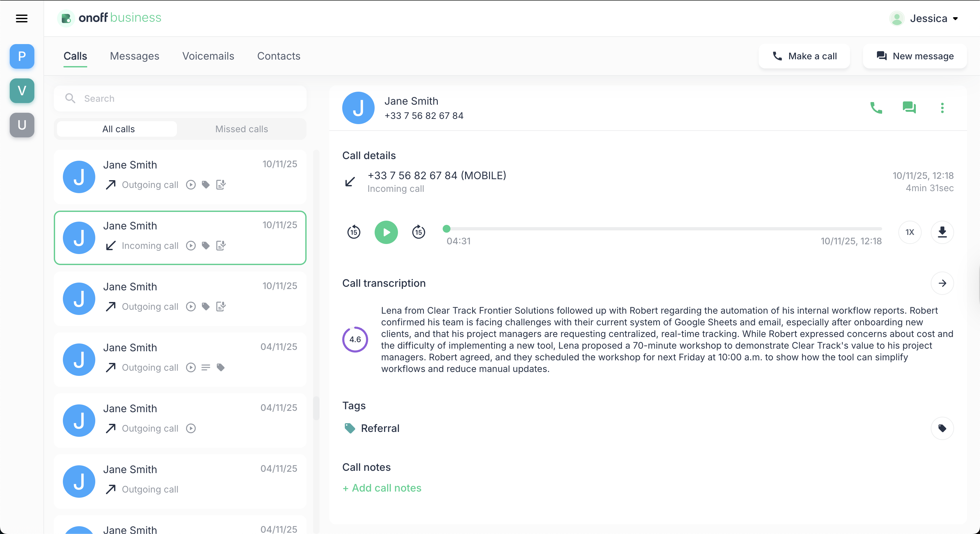Open chat with Jane Smith via message icon
Screen dimensions: 980x534
[x=909, y=108]
